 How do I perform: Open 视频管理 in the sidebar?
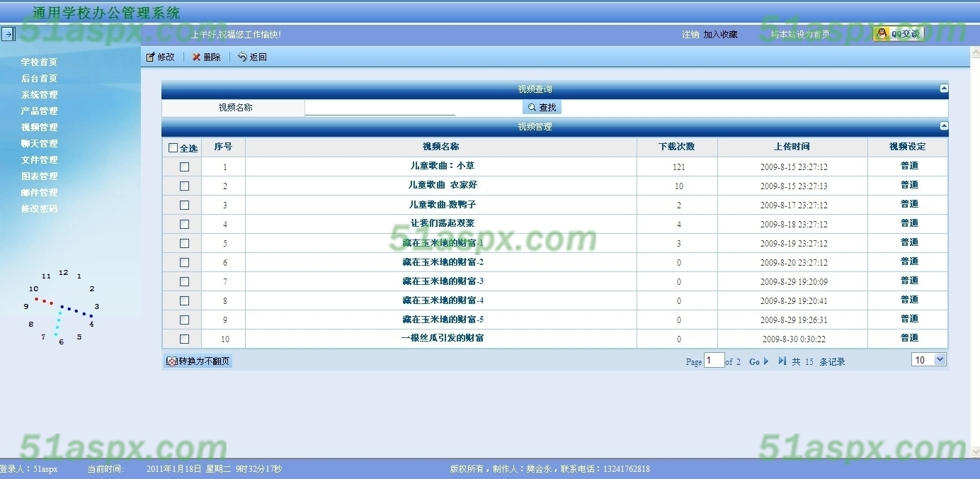39,128
